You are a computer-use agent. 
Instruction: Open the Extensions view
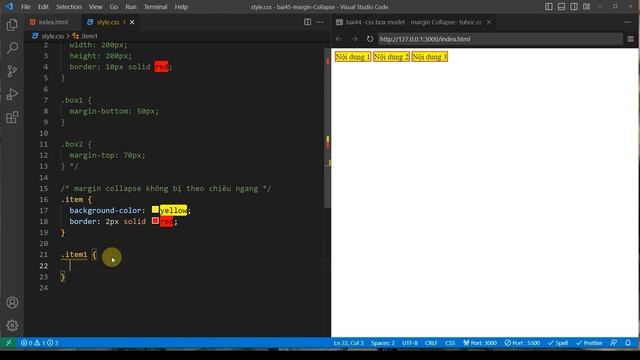[12, 118]
